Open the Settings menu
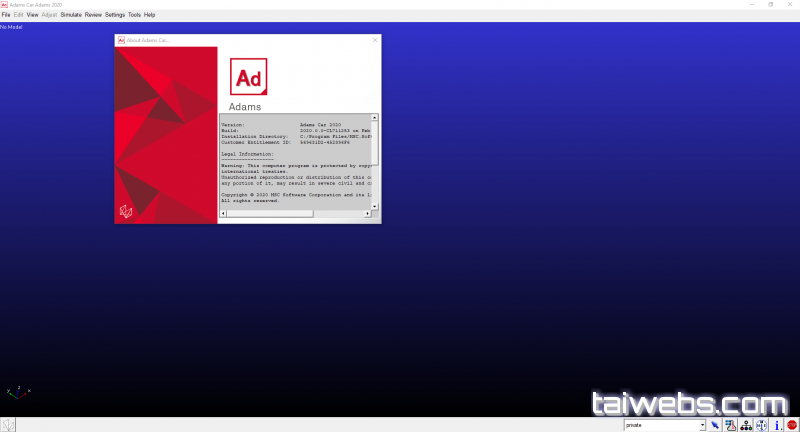This screenshot has width=800, height=432. 115,15
